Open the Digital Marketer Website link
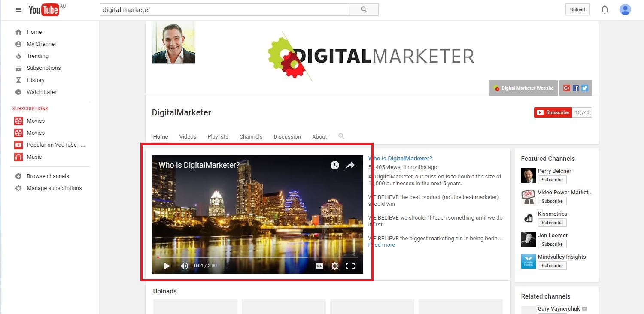Image resolution: width=644 pixels, height=314 pixels. coord(523,88)
